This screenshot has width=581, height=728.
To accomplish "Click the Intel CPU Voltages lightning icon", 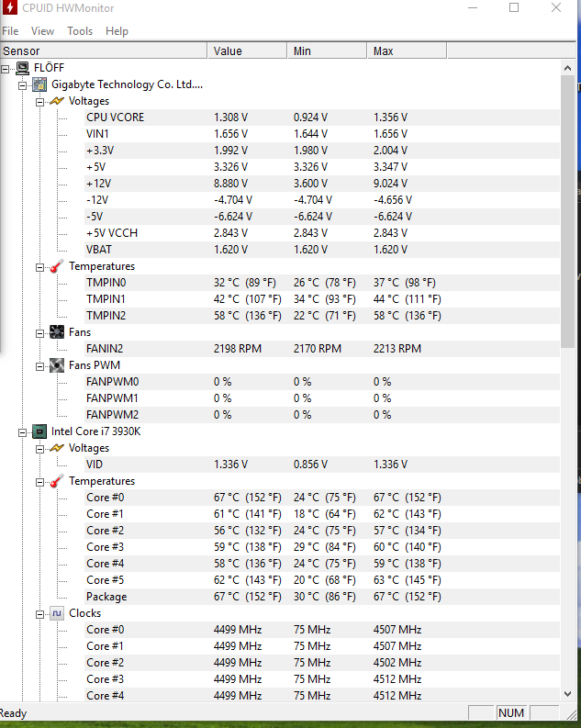I will click(57, 448).
